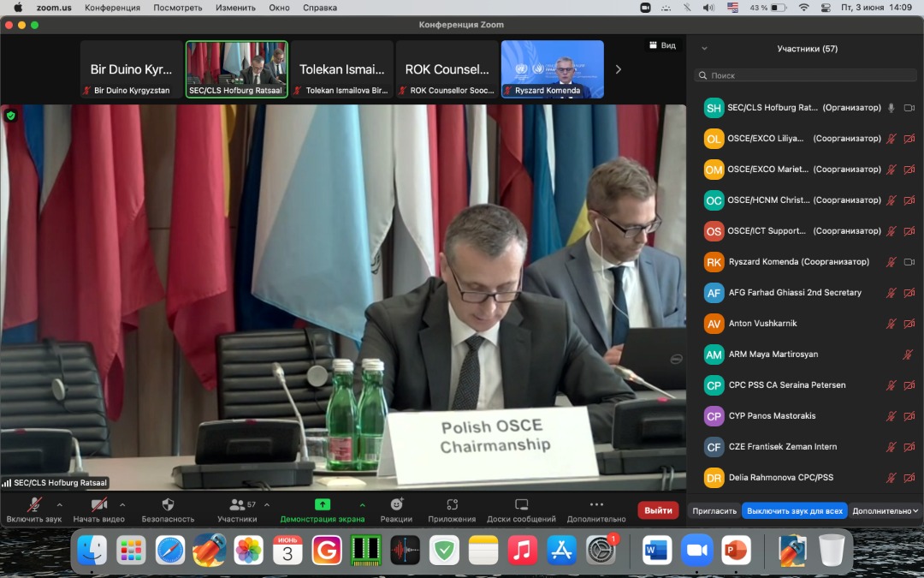The width and height of the screenshot is (924, 578).
Task: Click the Поиск participant search field
Action: pos(806,75)
